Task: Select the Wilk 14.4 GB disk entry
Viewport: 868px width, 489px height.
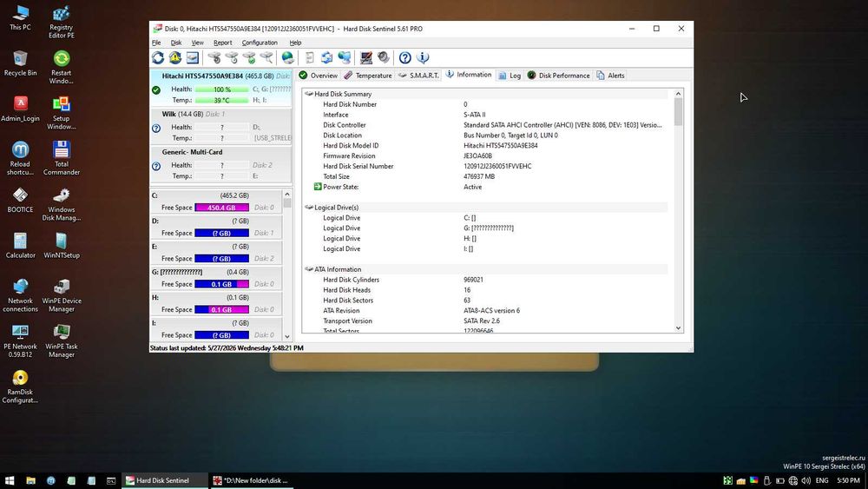Action: coord(220,126)
